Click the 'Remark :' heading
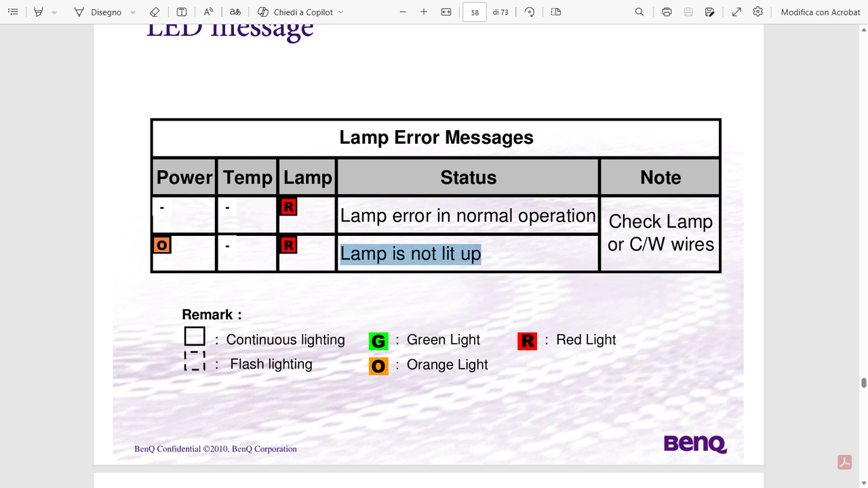Image resolution: width=868 pixels, height=488 pixels. (212, 314)
